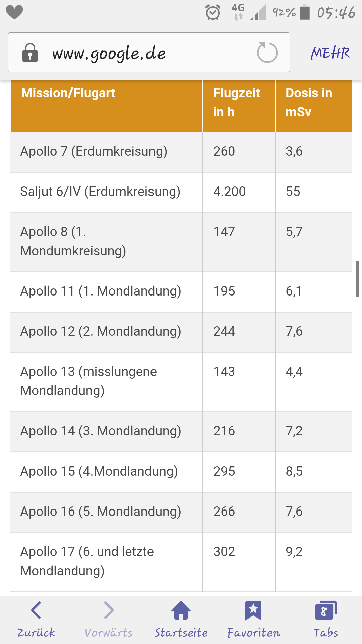Tap the alarm clock status icon
Image resolution: width=362 pixels, height=644 pixels.
[213, 13]
